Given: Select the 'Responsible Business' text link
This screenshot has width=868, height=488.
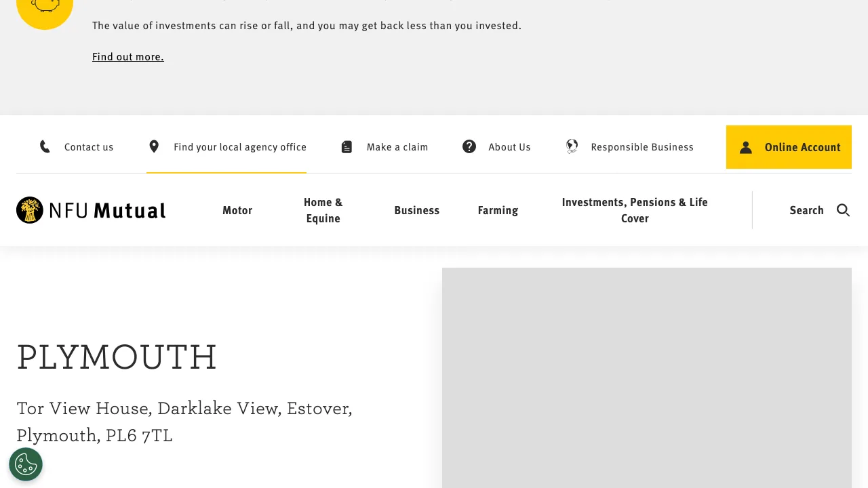Looking at the screenshot, I should pyautogui.click(x=642, y=147).
